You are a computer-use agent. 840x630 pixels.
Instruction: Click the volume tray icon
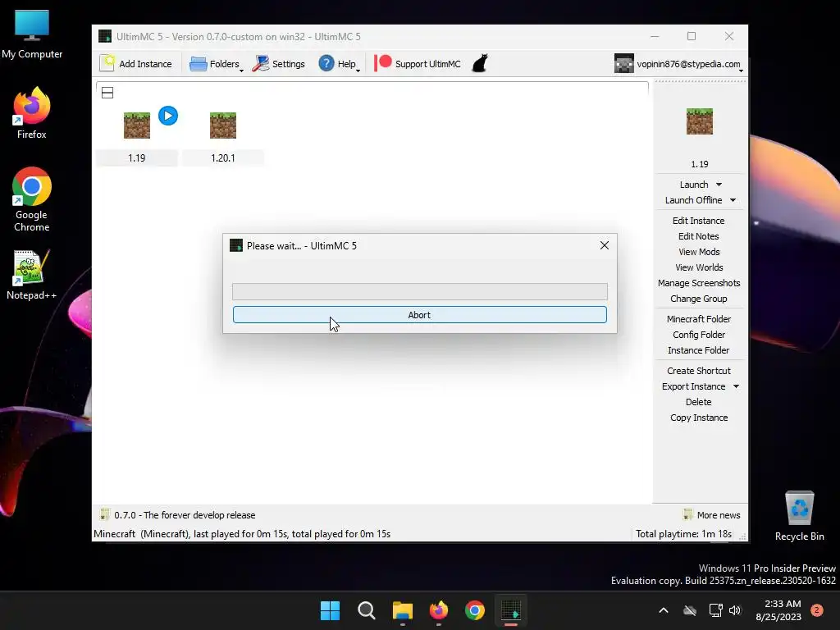pos(735,610)
